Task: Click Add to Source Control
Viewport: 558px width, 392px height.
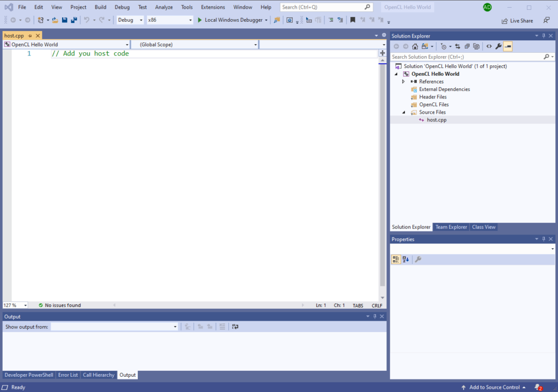Action: pos(494,388)
